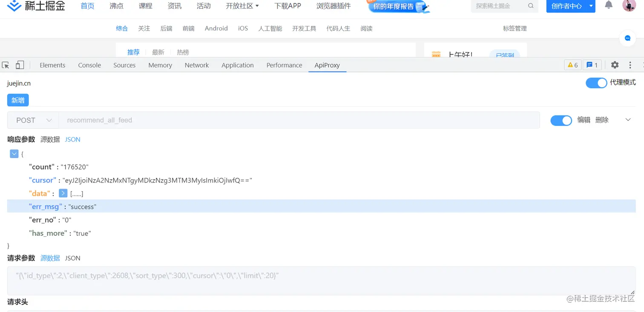Select the iOS category
The width and height of the screenshot is (644, 312).
pyautogui.click(x=243, y=28)
